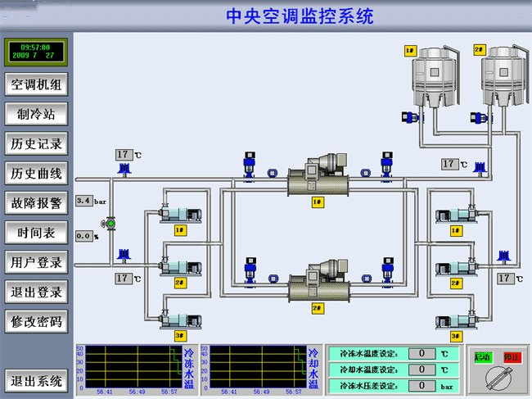
Task: Open 历史曲线 history curves
Action: [x=36, y=174]
